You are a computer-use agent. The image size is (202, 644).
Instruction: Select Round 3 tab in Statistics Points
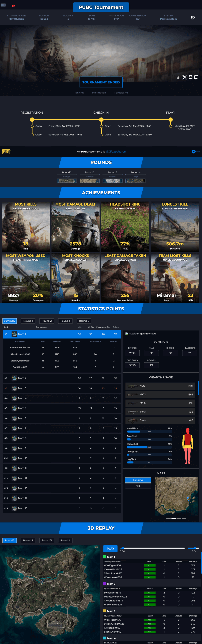[x=65, y=321]
